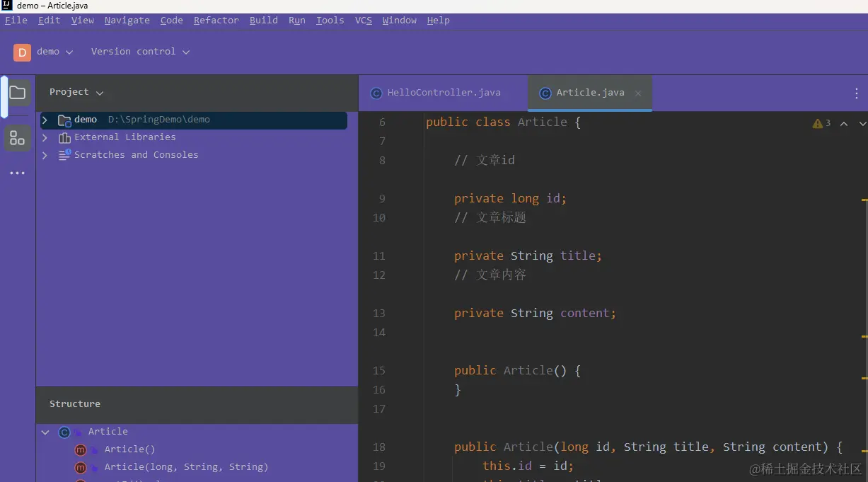Screen dimensions: 868x482
Task: Click line number 6 in gutter
Action: coord(383,122)
